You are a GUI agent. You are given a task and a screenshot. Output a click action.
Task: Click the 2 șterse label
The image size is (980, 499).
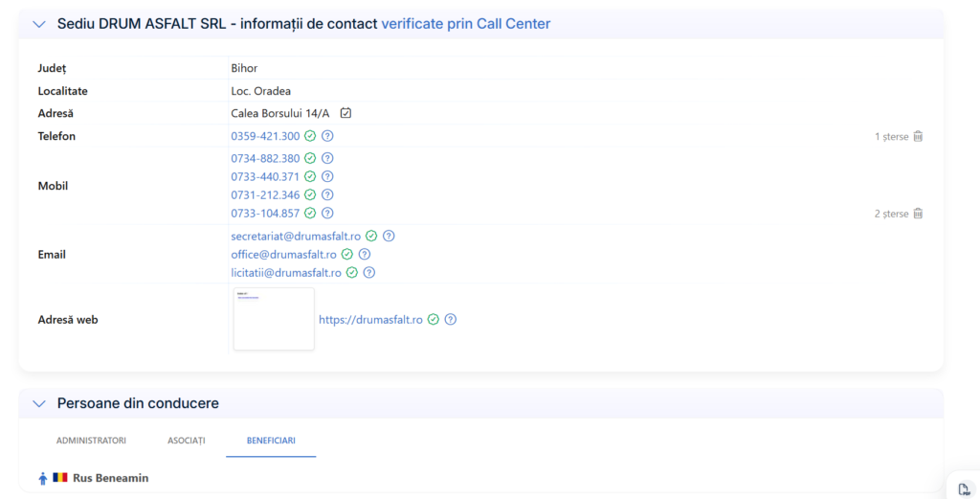click(x=891, y=214)
